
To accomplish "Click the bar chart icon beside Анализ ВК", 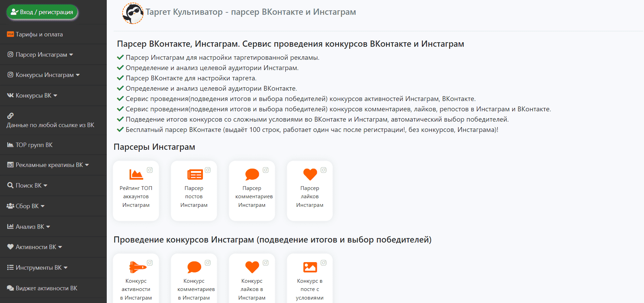I will (10, 226).
